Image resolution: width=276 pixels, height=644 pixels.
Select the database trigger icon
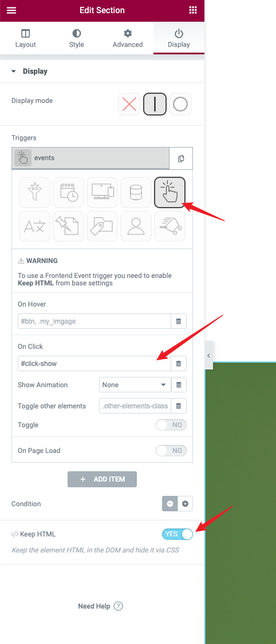[136, 192]
